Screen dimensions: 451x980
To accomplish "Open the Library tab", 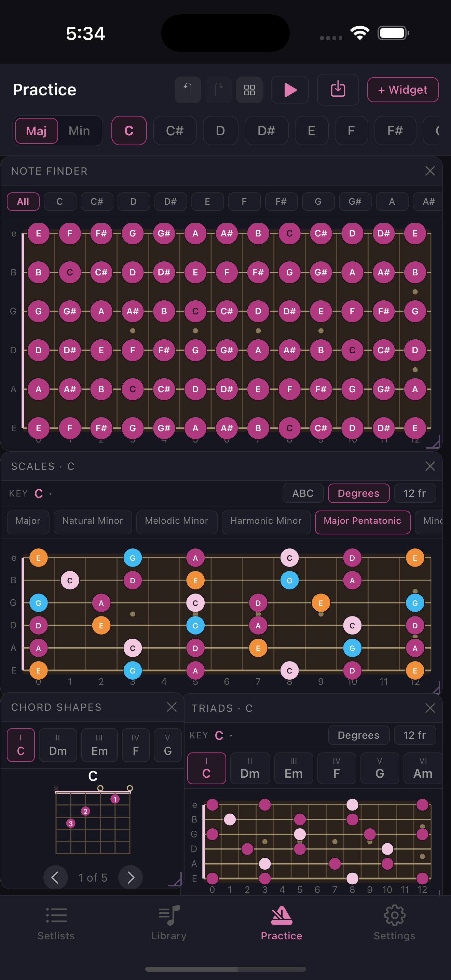I will (169, 923).
